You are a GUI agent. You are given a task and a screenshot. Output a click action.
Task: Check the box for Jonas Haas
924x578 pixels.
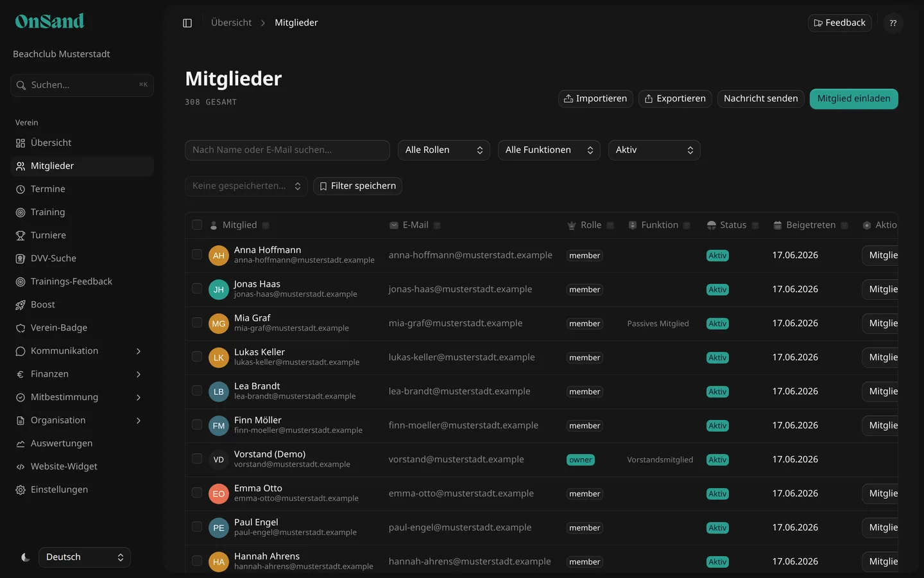click(x=197, y=288)
